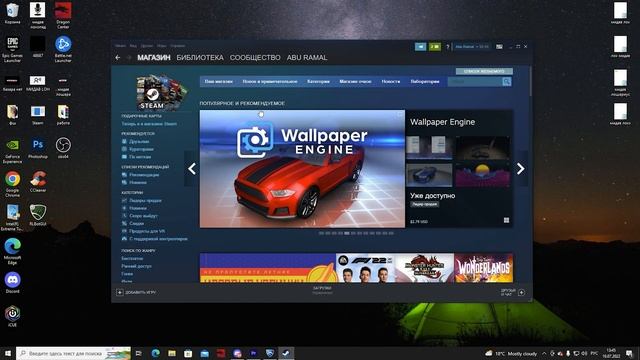Open 'Новое и примечательное' dropdown
640x360 pixels.
(x=270, y=82)
